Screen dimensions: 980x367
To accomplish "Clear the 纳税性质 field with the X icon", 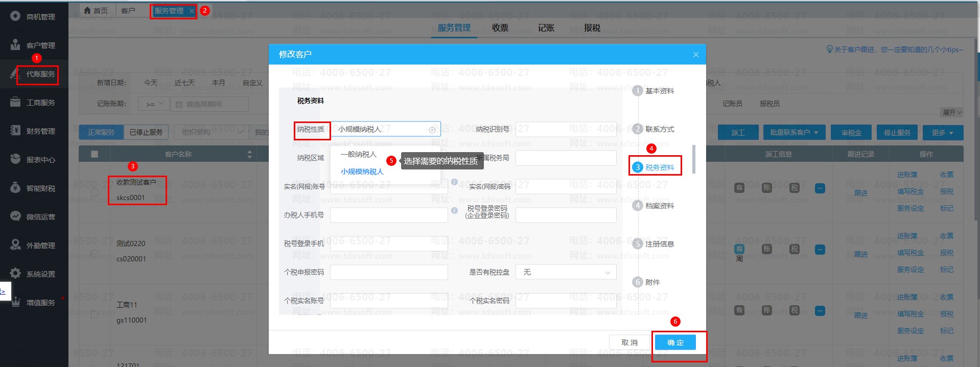I will (x=432, y=130).
